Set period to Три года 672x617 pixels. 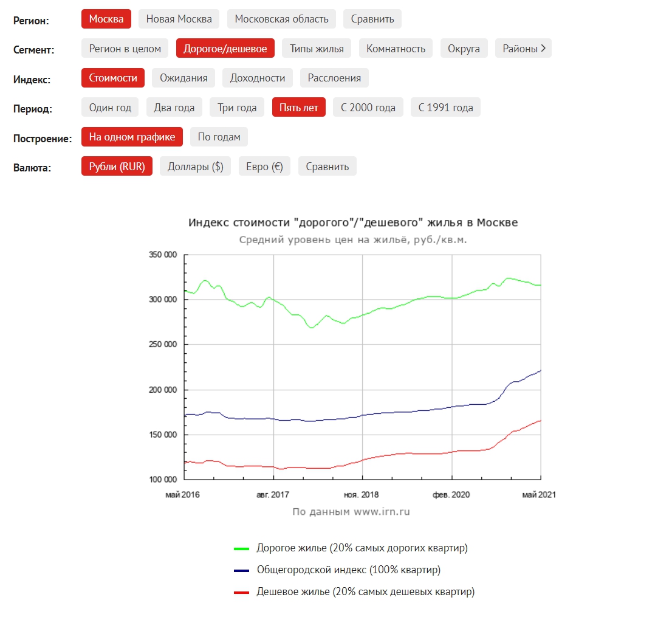tap(237, 108)
